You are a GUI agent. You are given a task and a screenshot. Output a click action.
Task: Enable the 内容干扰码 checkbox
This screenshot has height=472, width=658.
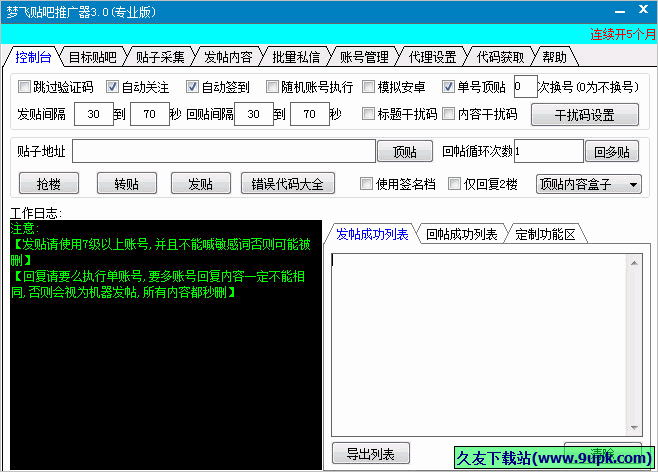[448, 114]
